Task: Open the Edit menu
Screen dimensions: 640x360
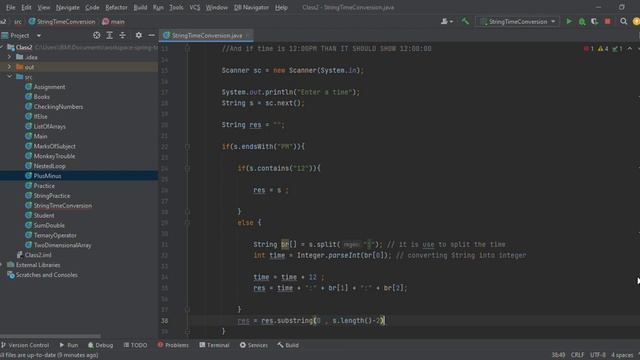Action: 26,7
